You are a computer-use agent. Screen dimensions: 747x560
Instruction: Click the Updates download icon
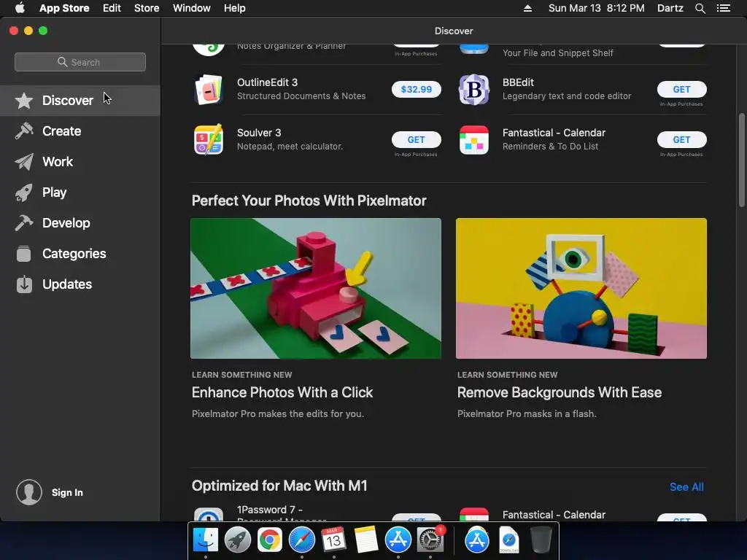coord(24,284)
